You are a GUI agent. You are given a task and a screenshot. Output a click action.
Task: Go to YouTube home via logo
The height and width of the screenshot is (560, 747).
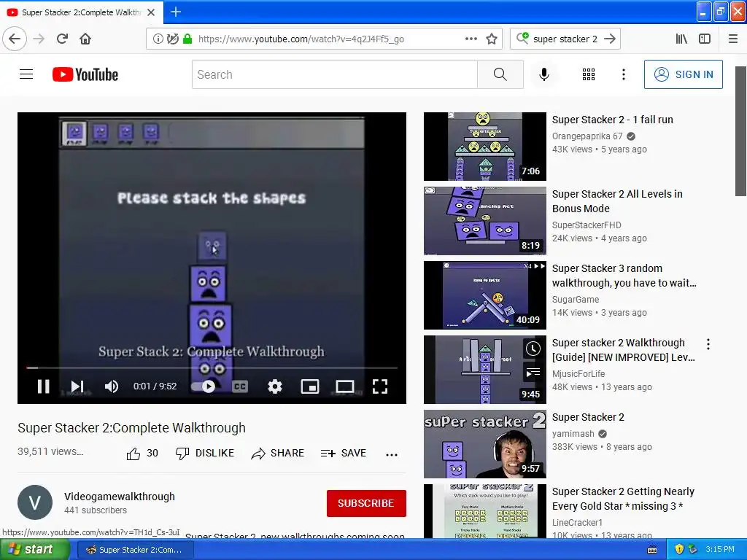click(x=85, y=74)
